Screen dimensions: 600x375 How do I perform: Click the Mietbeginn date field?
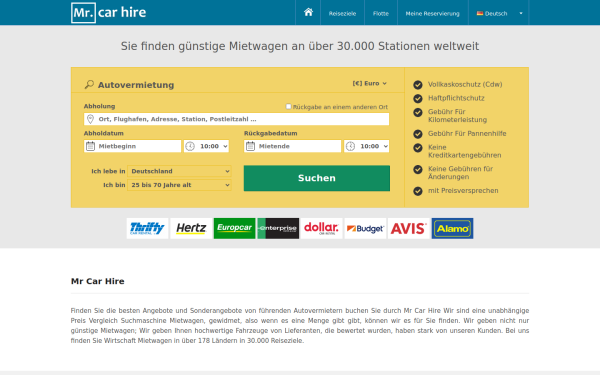pyautogui.click(x=132, y=146)
